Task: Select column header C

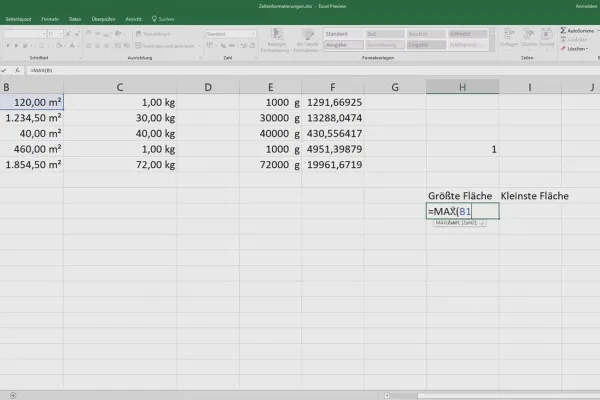Action: (120, 87)
